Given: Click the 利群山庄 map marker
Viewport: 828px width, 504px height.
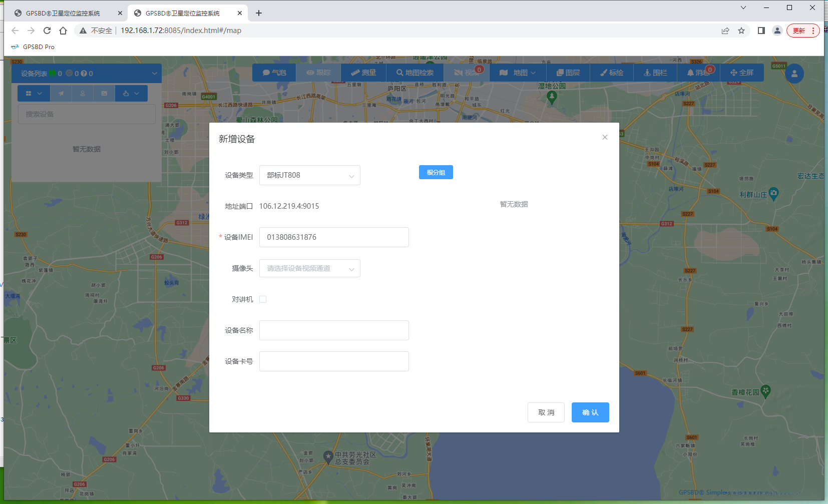Looking at the screenshot, I should pyautogui.click(x=773, y=193).
